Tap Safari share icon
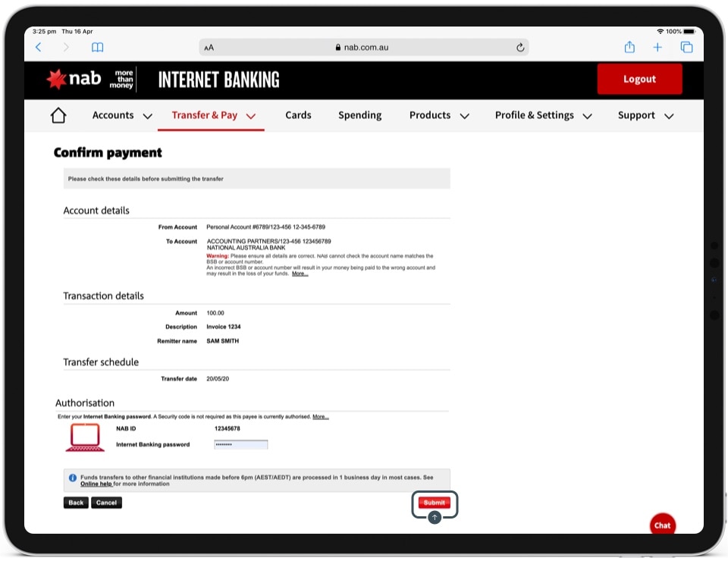The width and height of the screenshot is (728, 561). click(x=629, y=47)
